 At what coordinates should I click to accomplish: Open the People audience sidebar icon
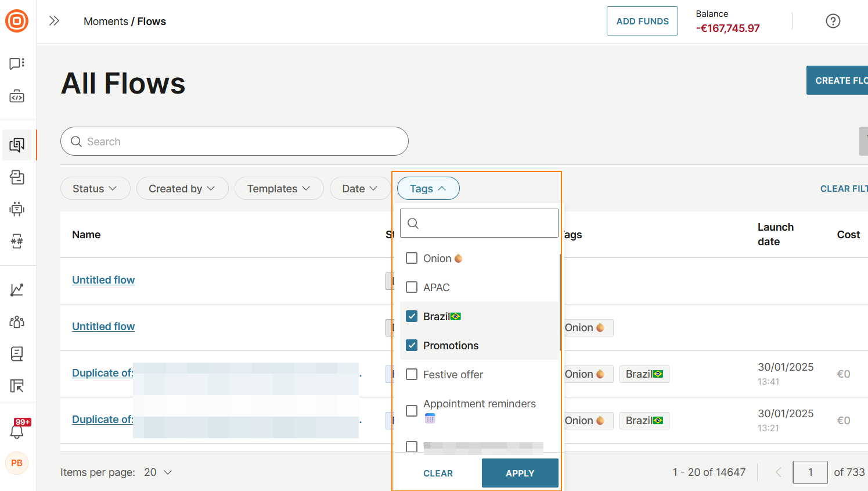tap(17, 321)
